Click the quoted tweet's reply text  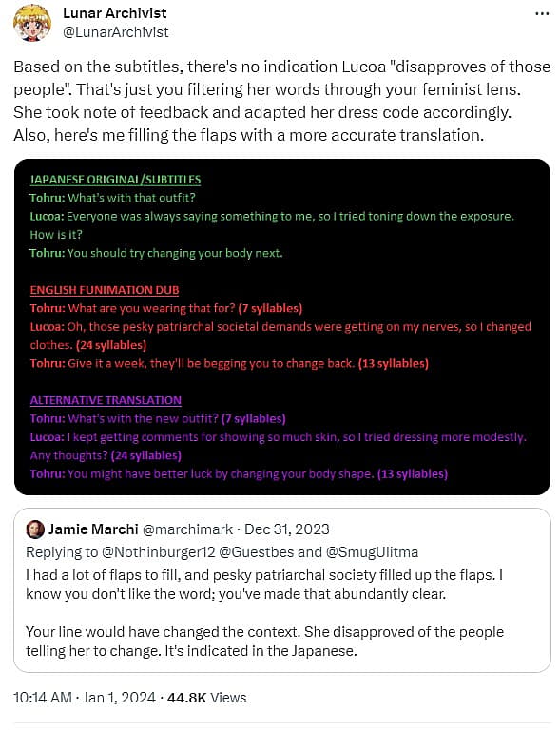264,612
